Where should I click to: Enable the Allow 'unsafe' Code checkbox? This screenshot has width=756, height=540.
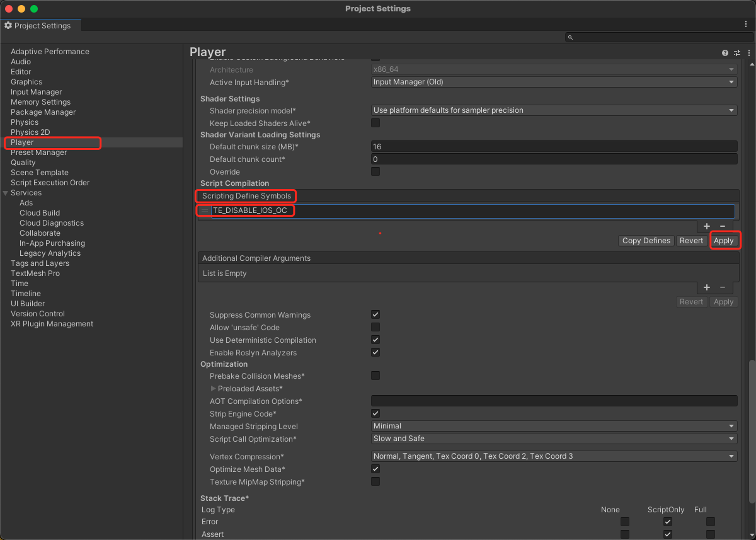[375, 327]
